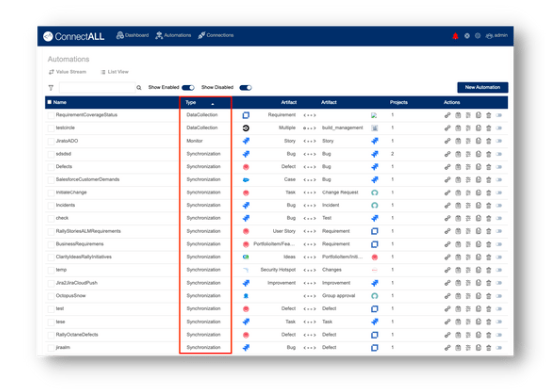Image resolution: width=549 pixels, height=391 pixels.
Task: Delete the Defects automation via trash icon
Action: click(x=489, y=167)
